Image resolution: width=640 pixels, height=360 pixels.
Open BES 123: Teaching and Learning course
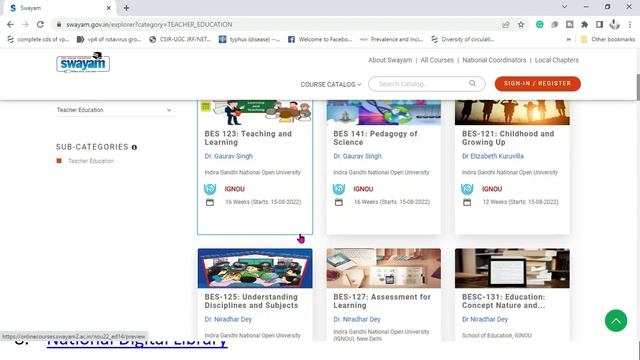248,138
